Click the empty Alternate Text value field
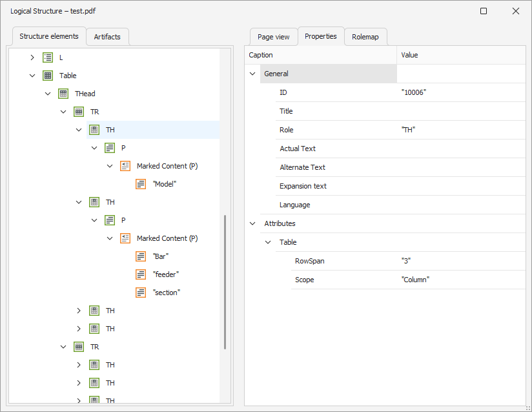The width and height of the screenshot is (532, 412). click(460, 167)
